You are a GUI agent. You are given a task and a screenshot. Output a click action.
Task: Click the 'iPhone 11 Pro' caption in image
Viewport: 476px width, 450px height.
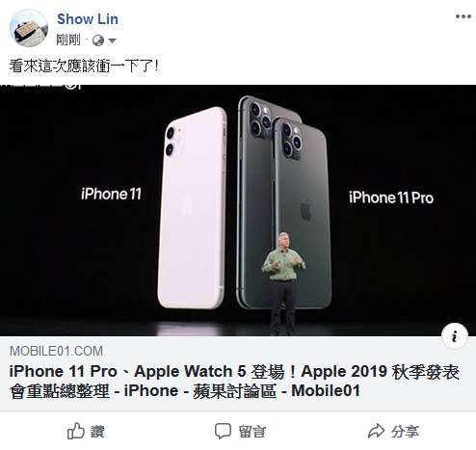pyautogui.click(x=391, y=198)
